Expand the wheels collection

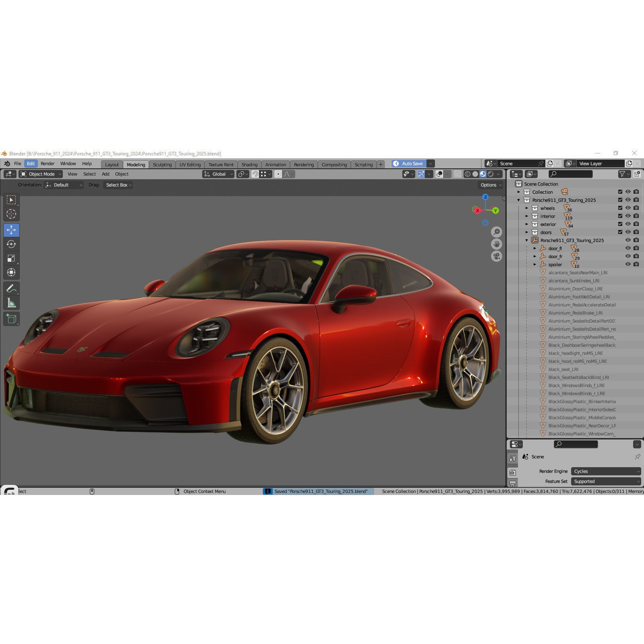526,208
